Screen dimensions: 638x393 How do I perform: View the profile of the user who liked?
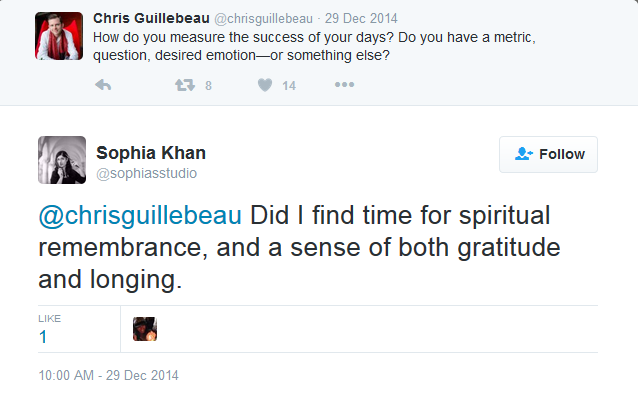(x=145, y=329)
